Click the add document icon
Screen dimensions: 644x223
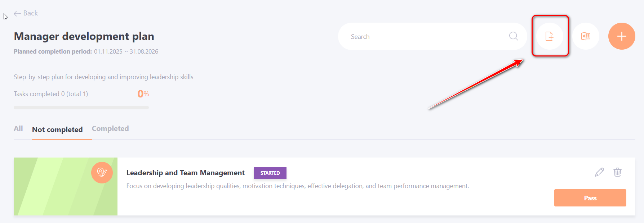549,36
